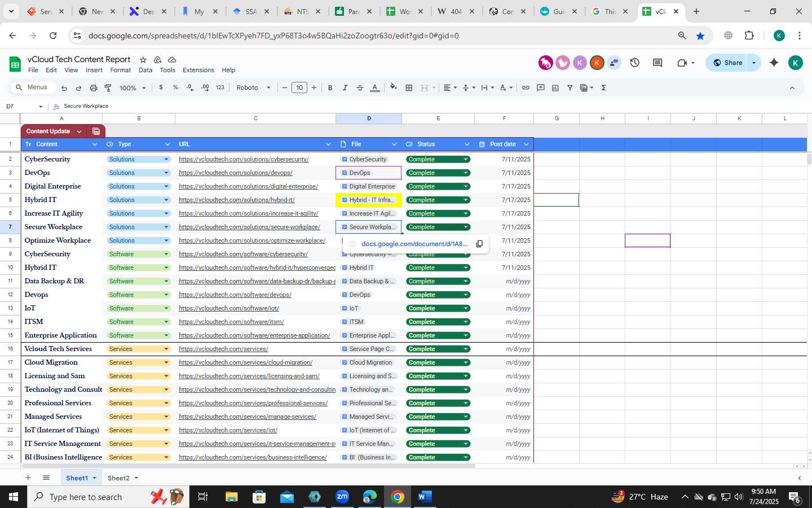Hide the menus with collapse arrow
Viewport: 812px width, 508px height.
point(792,87)
